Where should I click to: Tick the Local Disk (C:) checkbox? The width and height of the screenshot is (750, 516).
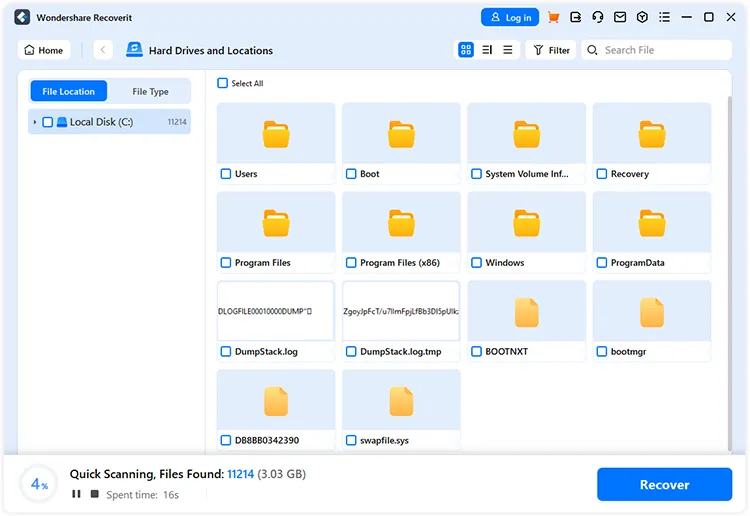click(x=47, y=122)
